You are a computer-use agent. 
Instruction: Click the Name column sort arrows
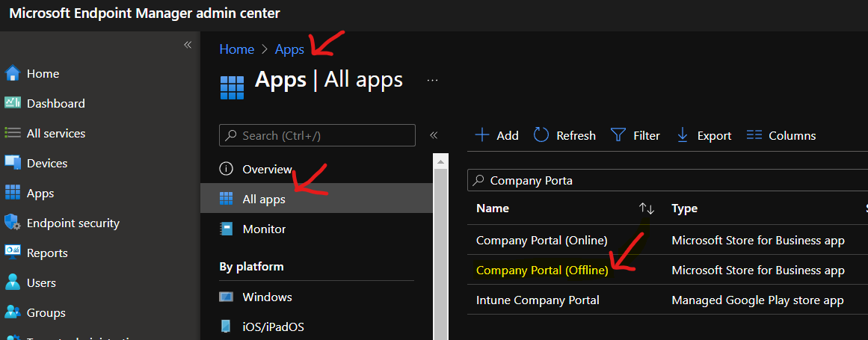point(647,208)
